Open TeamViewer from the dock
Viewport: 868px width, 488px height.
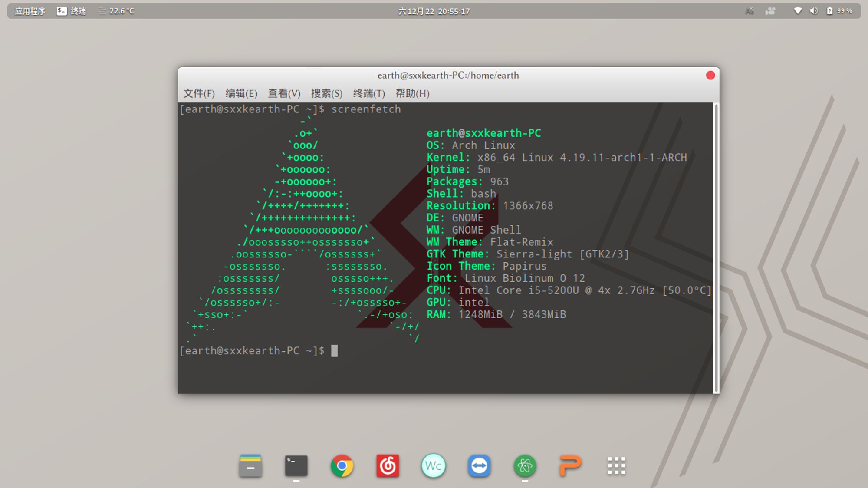tap(479, 466)
